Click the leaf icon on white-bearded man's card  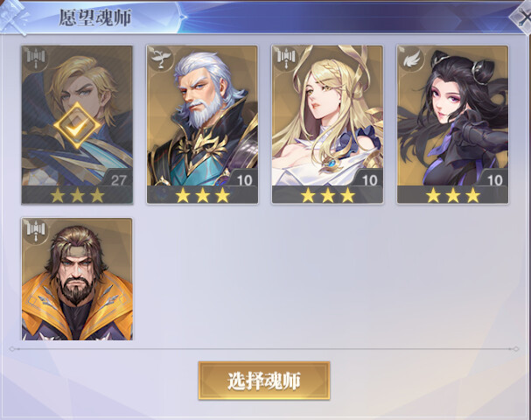[161, 59]
